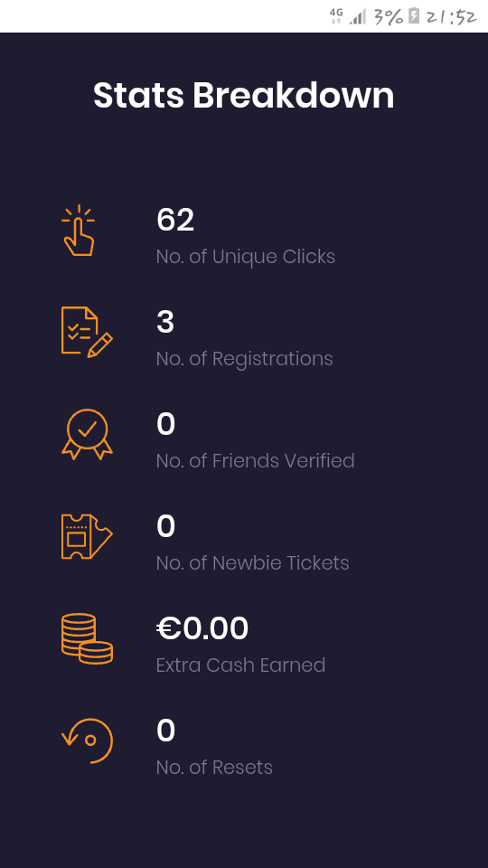Tap the pointing-finger unique clicks icon

coord(78,231)
